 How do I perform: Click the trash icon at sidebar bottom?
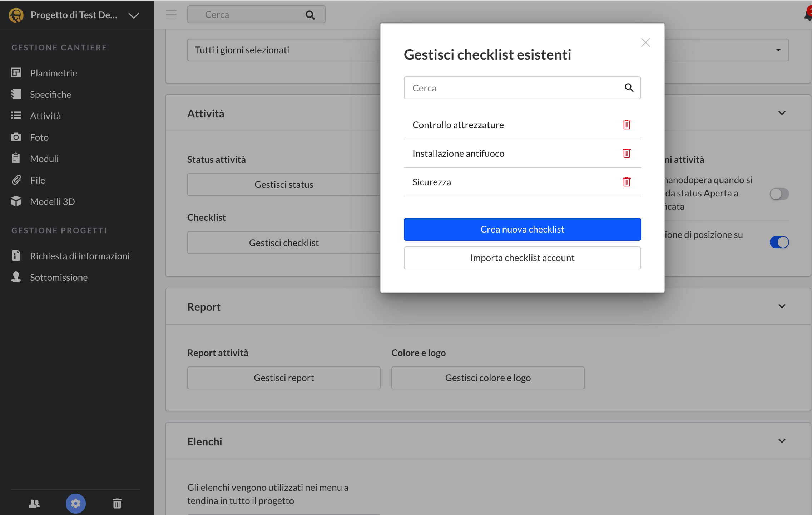(x=117, y=504)
